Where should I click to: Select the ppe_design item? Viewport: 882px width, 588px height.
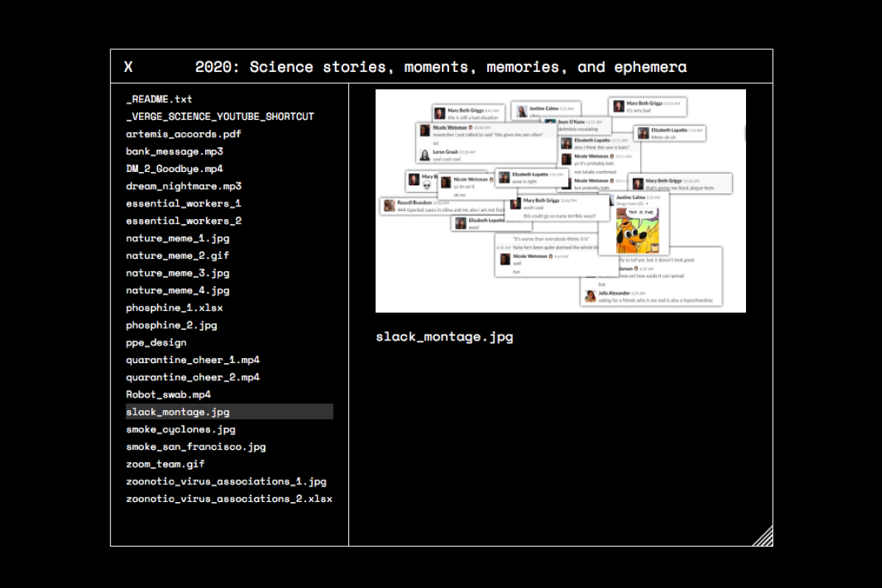tap(156, 343)
